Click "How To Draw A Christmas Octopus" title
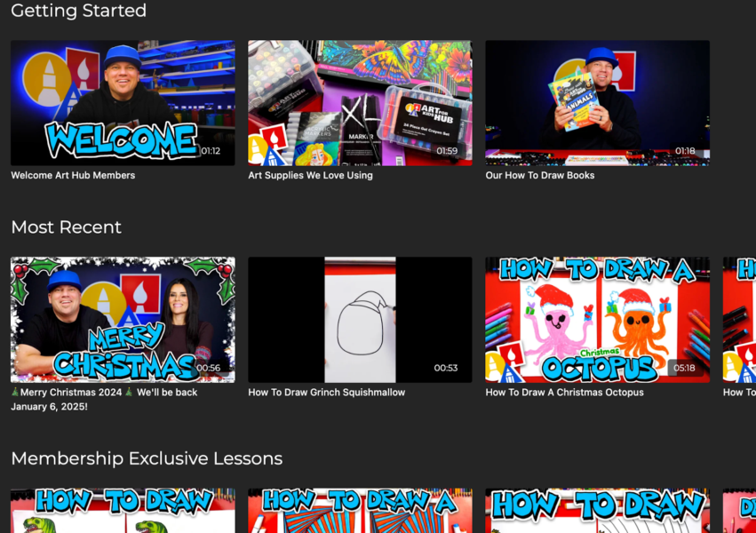This screenshot has height=533, width=756. 564,393
